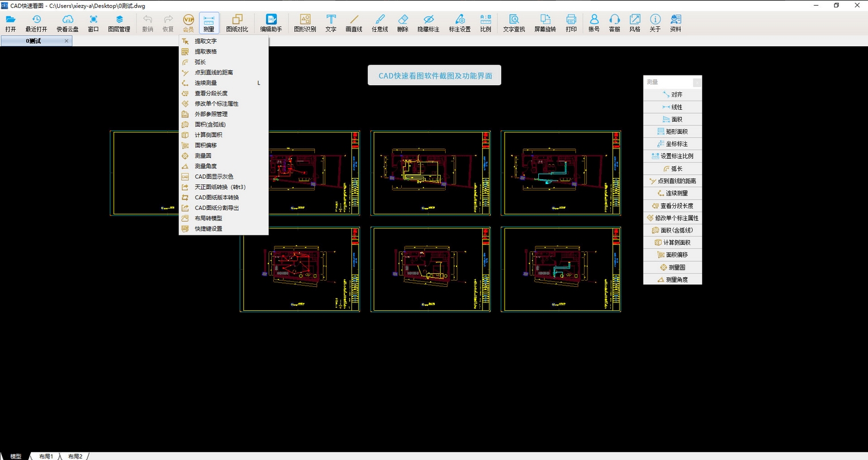Click 坐标标注 in the 测量 panel
Viewport: 868px width, 460px height.
click(x=673, y=143)
